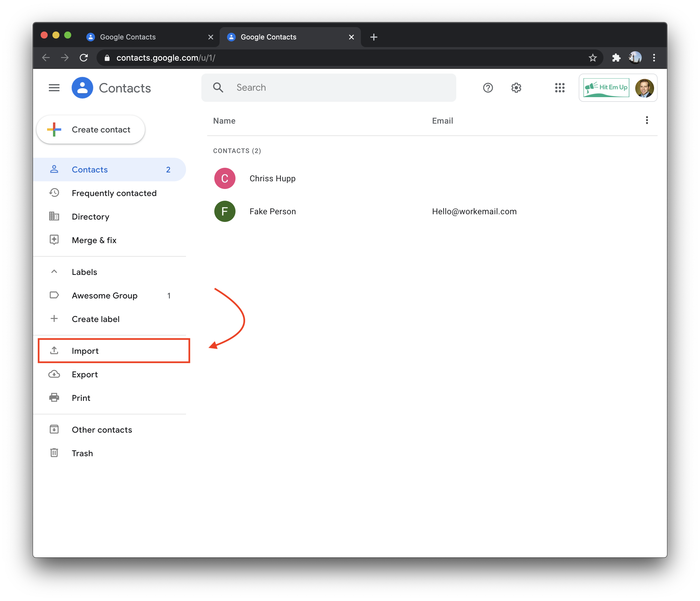Click the Chriss Hupp avatar circle
The width and height of the screenshot is (700, 601).
225,178
